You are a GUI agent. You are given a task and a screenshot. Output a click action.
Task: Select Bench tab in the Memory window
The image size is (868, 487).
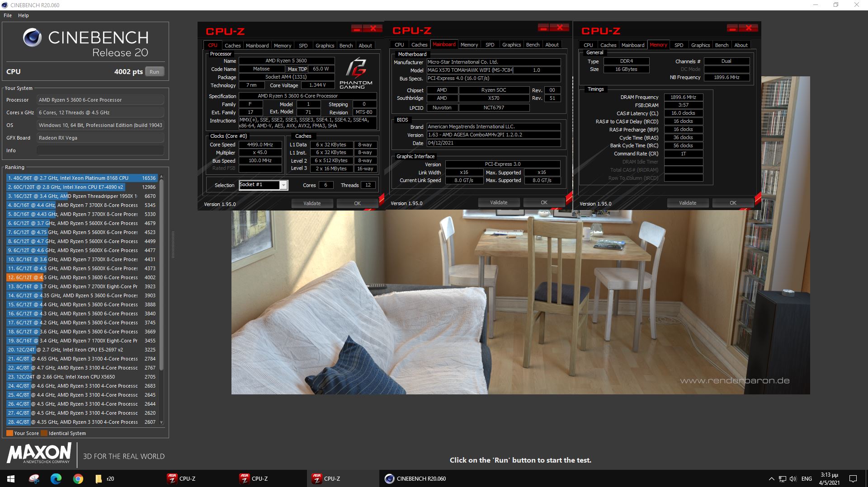tap(722, 45)
